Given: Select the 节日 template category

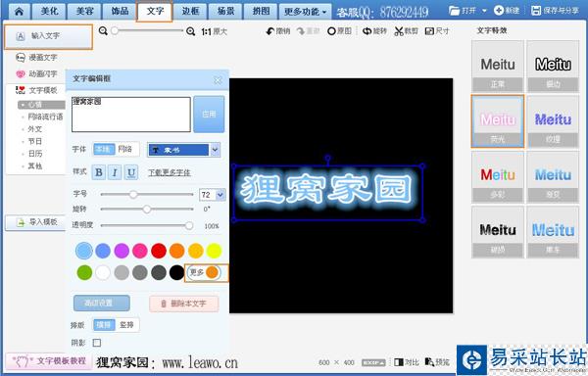Looking at the screenshot, I should tap(35, 142).
